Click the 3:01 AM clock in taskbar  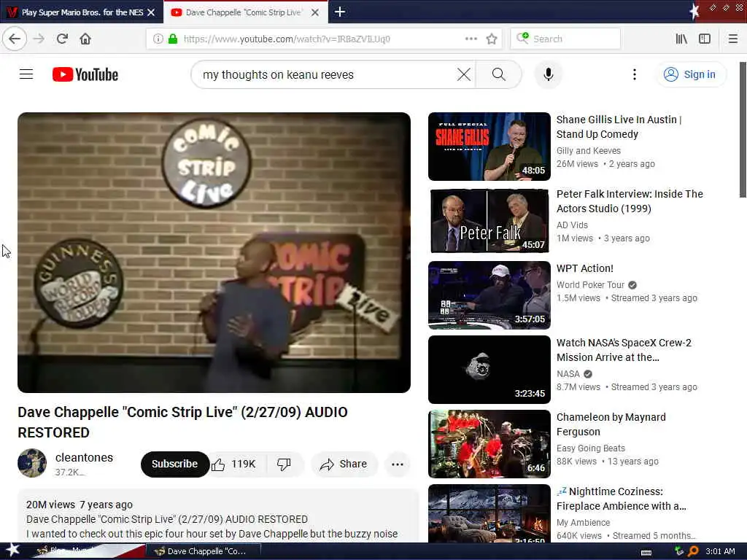(x=720, y=551)
